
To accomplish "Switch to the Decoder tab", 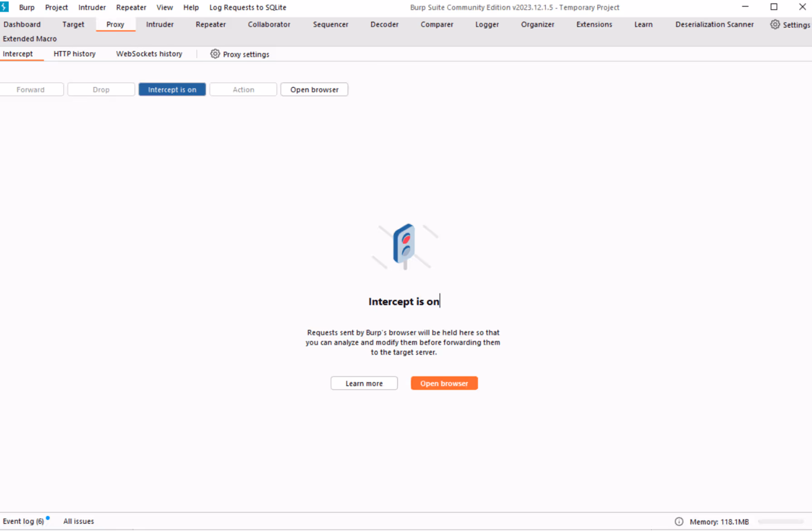I will coord(384,24).
